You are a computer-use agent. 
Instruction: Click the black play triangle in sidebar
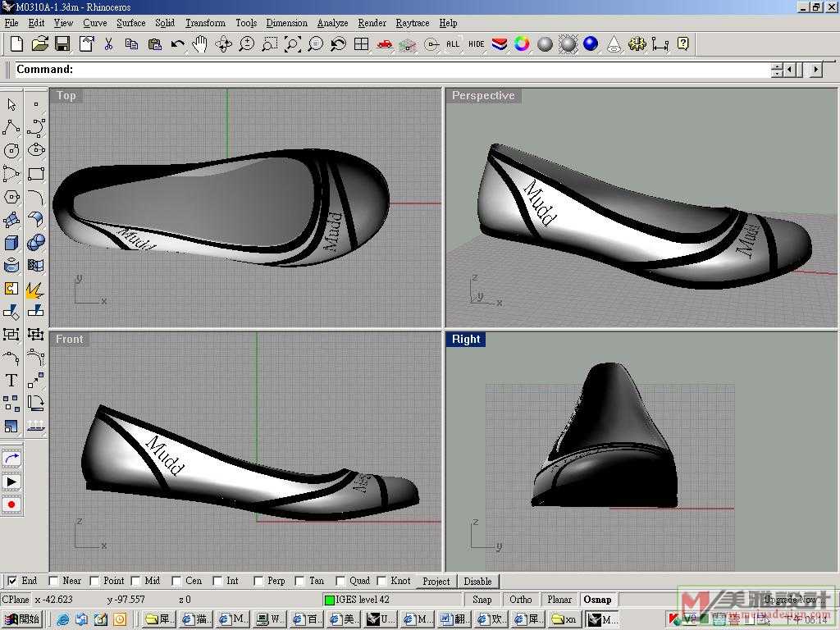[11, 482]
